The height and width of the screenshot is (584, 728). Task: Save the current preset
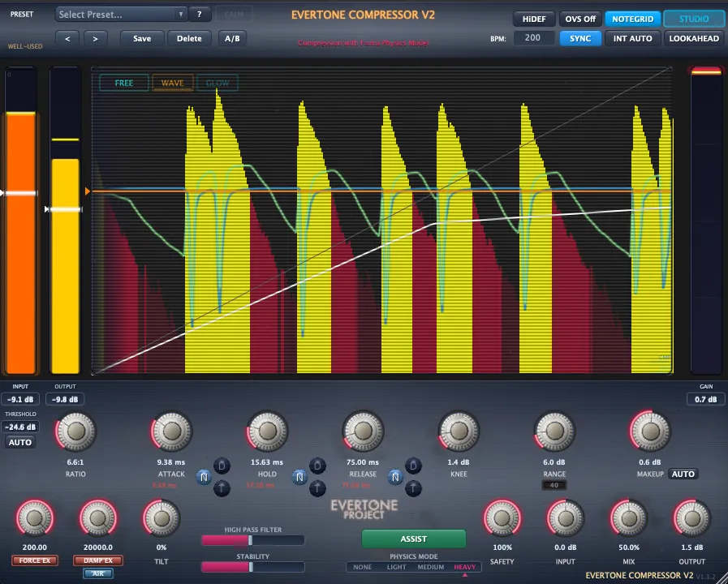tap(142, 38)
